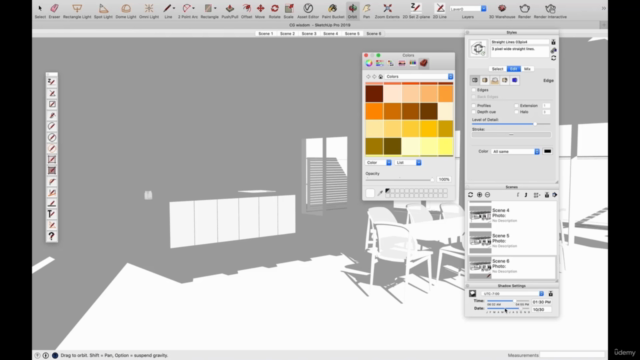
Task: Update scene with refresh button in Scenes panel
Action: pos(471,195)
